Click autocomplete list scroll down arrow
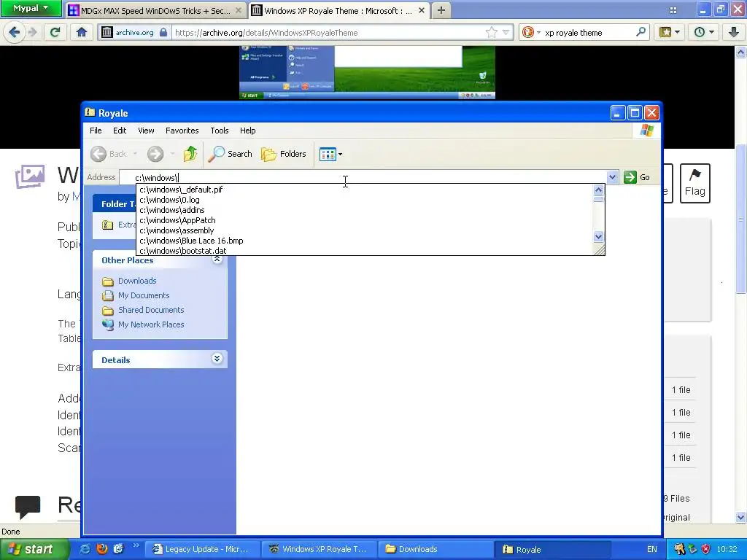This screenshot has height=560, width=747. (x=599, y=237)
